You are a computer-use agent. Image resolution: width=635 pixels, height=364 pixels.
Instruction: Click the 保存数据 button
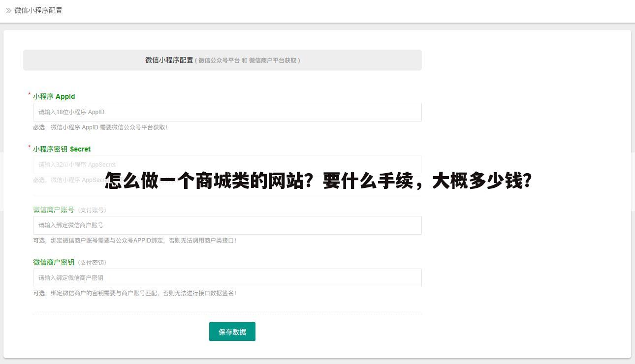(x=232, y=332)
